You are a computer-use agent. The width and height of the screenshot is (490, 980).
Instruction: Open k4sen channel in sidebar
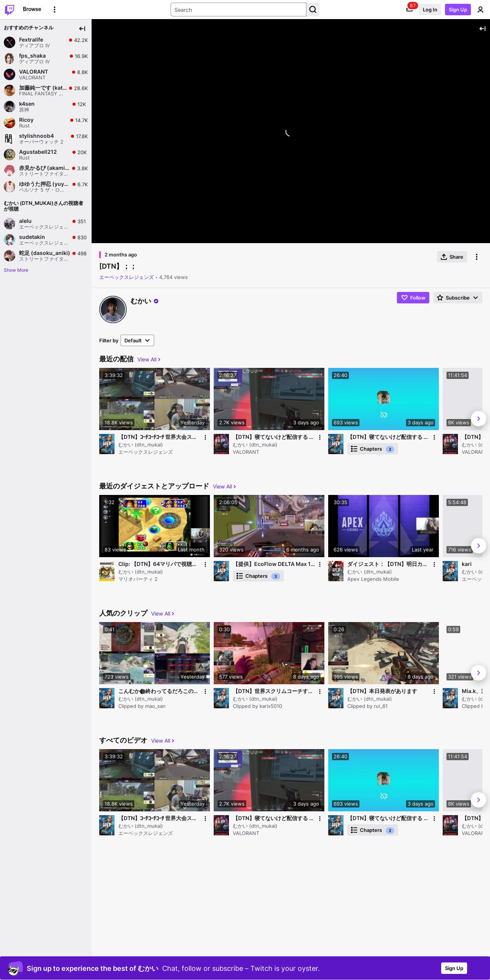click(46, 106)
